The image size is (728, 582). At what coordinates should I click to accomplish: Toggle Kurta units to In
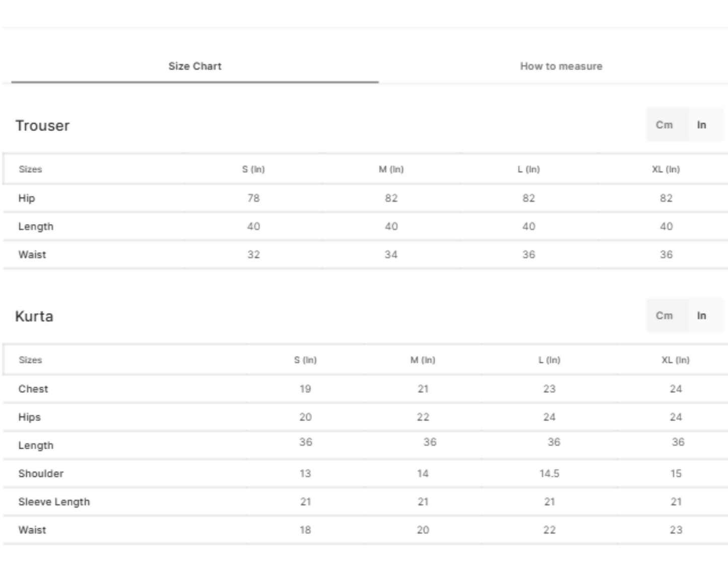click(701, 316)
